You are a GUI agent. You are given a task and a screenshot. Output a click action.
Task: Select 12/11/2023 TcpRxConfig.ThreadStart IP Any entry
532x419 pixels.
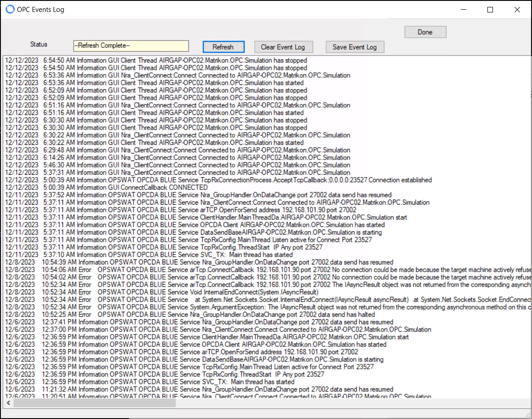pos(164,247)
